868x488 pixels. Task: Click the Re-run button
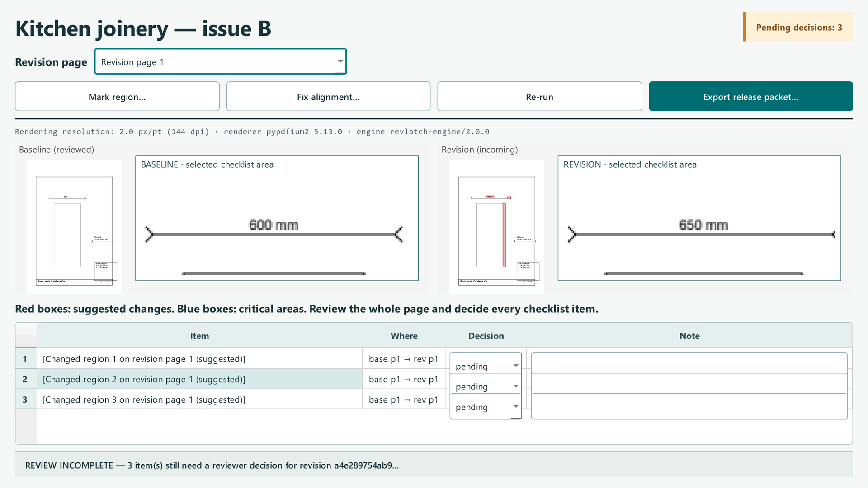[539, 96]
